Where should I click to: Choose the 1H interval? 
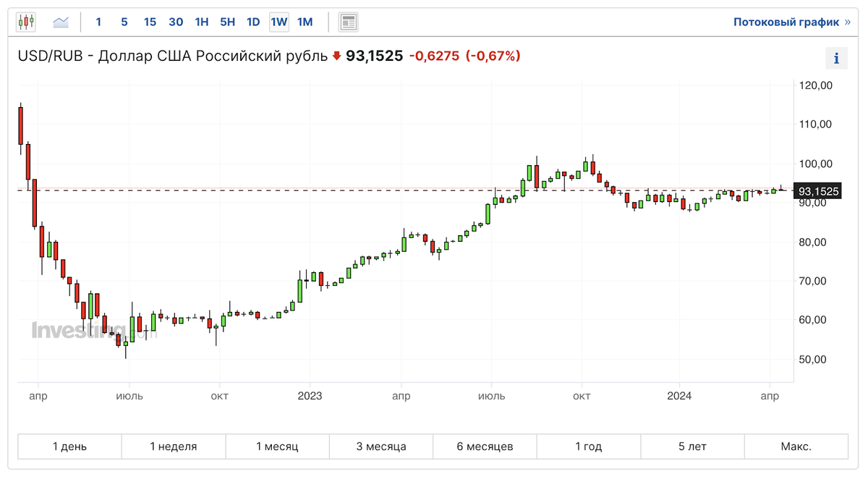coord(202,22)
